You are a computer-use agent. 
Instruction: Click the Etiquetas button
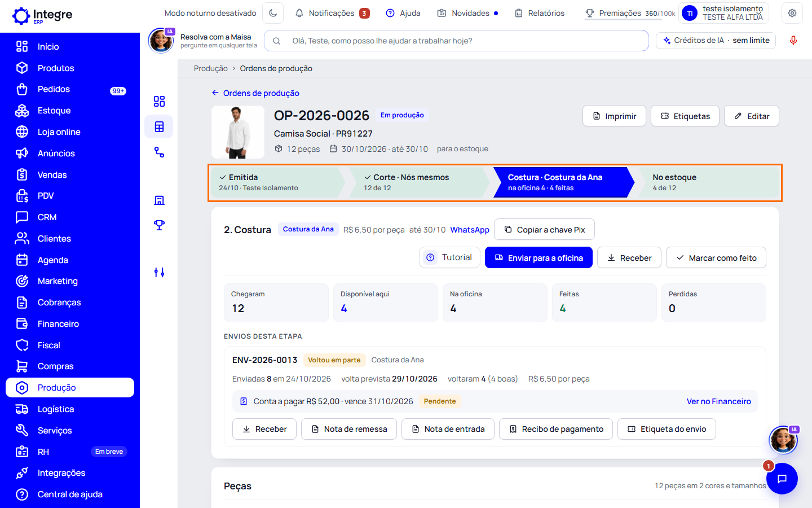pyautogui.click(x=685, y=116)
